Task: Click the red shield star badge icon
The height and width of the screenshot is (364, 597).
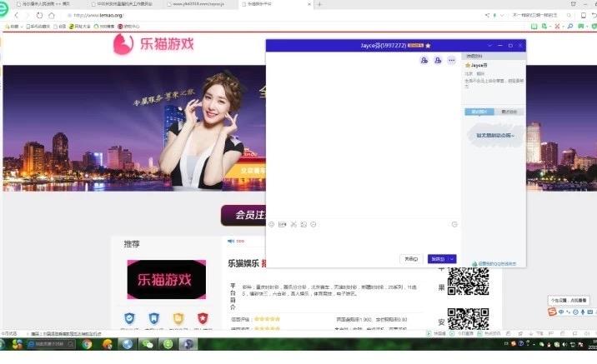Action: point(203,318)
